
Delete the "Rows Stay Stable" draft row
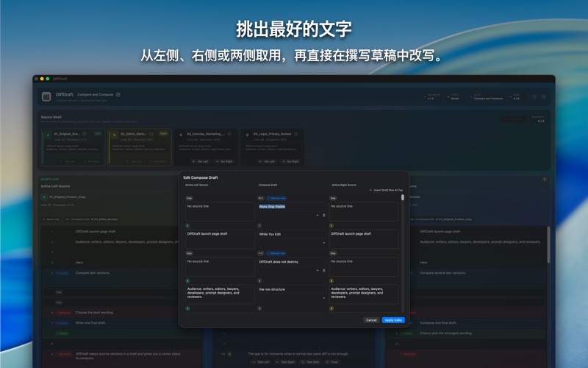coord(324,215)
